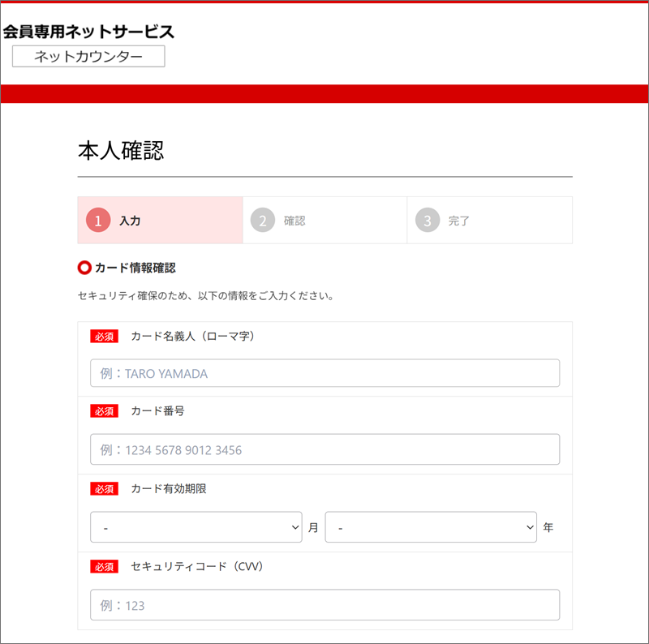Focus the card number input field

pos(325,449)
